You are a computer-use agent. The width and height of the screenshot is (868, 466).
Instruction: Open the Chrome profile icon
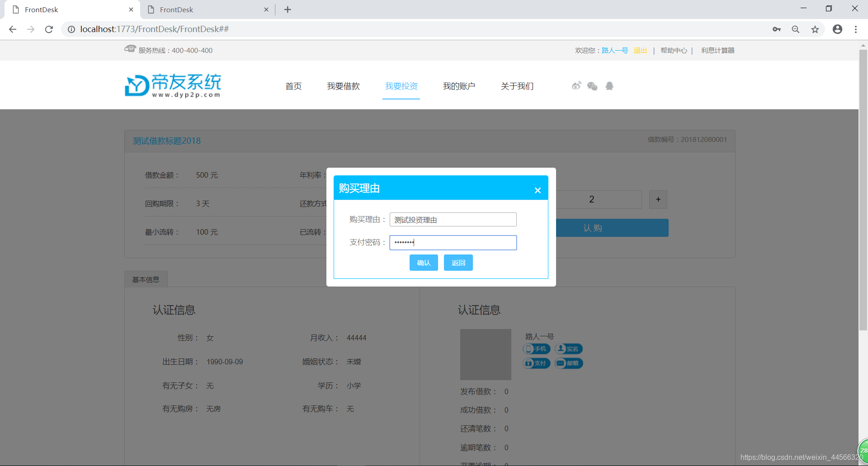click(x=838, y=29)
